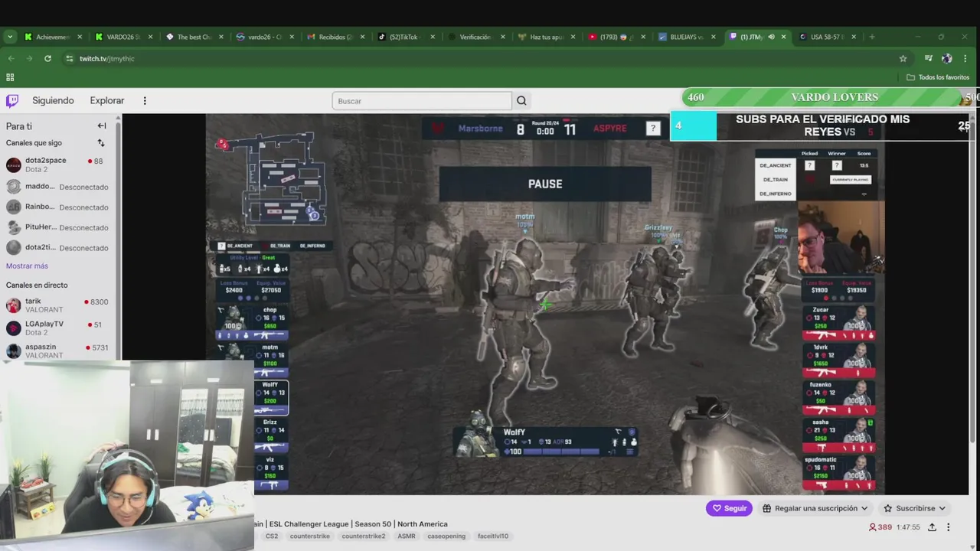The height and width of the screenshot is (551, 980).
Task: Switch to the VARDO26 Kick tab
Action: coord(122,37)
